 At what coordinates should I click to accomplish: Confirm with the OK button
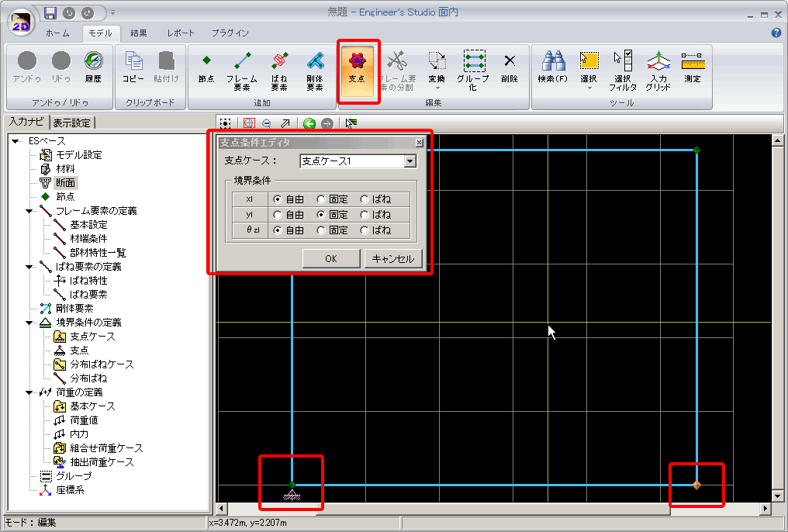pos(331,259)
